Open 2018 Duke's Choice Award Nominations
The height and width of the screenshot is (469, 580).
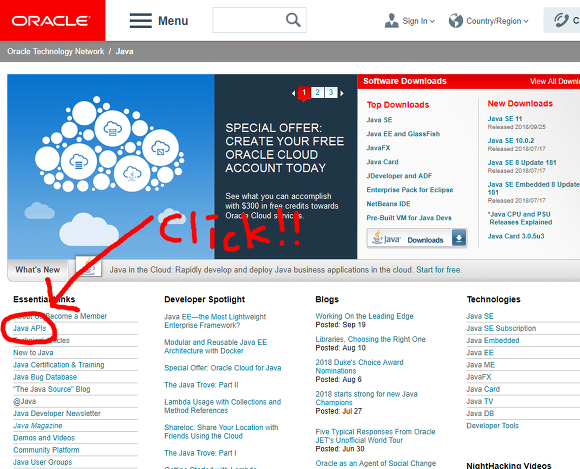(x=360, y=367)
